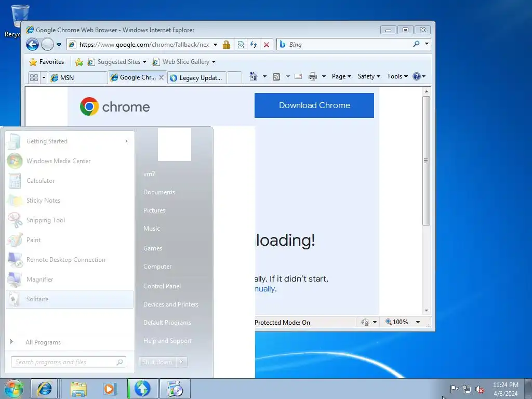Open the Safety menu

(369, 76)
